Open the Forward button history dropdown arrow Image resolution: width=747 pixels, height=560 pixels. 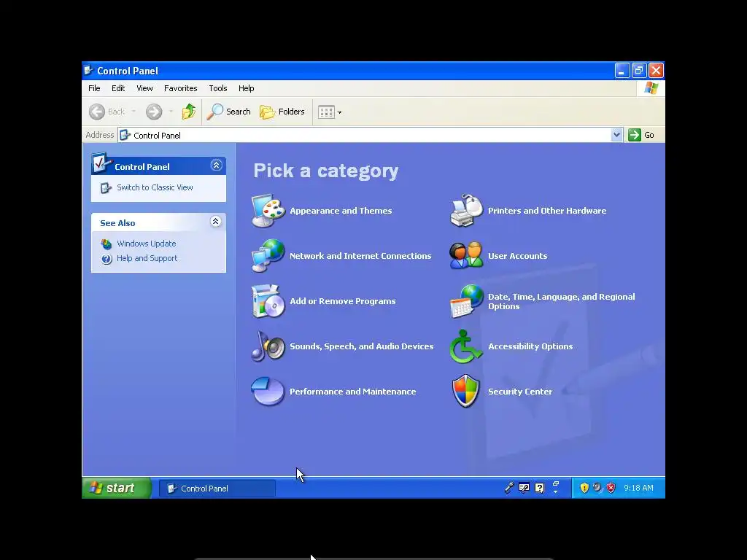171,112
